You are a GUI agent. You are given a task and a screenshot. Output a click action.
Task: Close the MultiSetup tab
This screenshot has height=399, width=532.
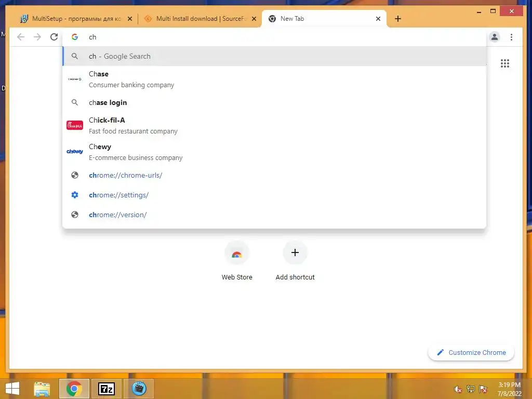(x=129, y=19)
